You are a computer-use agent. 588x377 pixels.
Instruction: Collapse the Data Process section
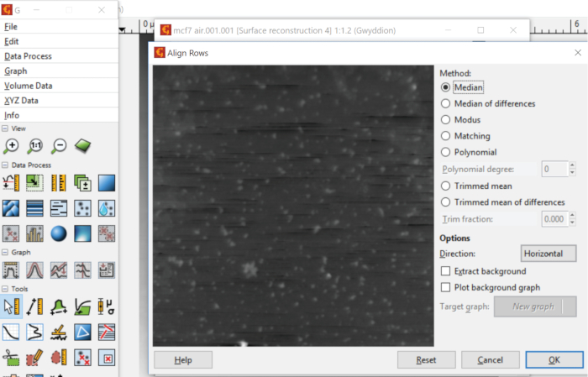[x=6, y=165]
